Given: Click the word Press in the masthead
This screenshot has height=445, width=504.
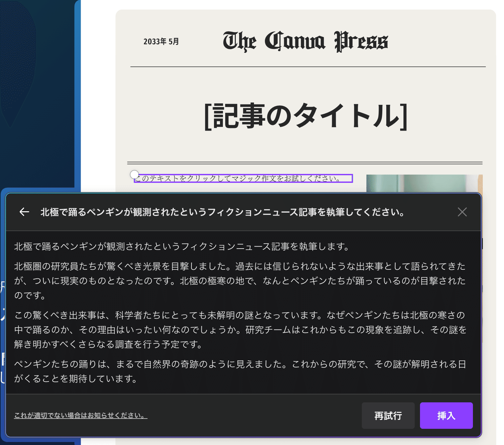Looking at the screenshot, I should coord(361,42).
